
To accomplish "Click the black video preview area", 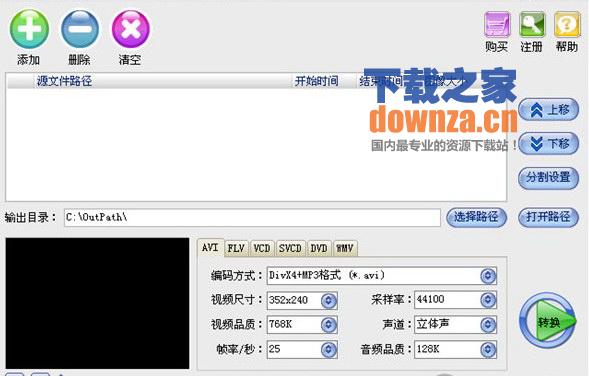I will (x=97, y=303).
